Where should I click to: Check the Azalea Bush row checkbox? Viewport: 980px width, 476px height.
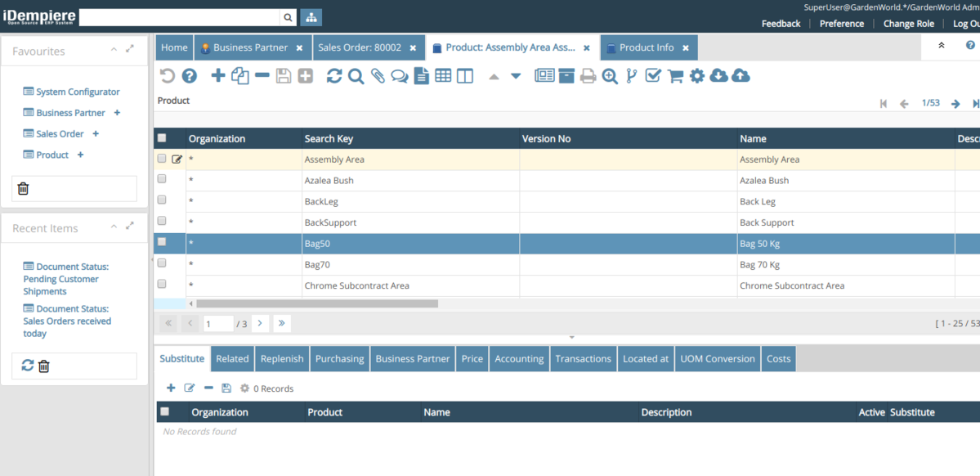[162, 179]
